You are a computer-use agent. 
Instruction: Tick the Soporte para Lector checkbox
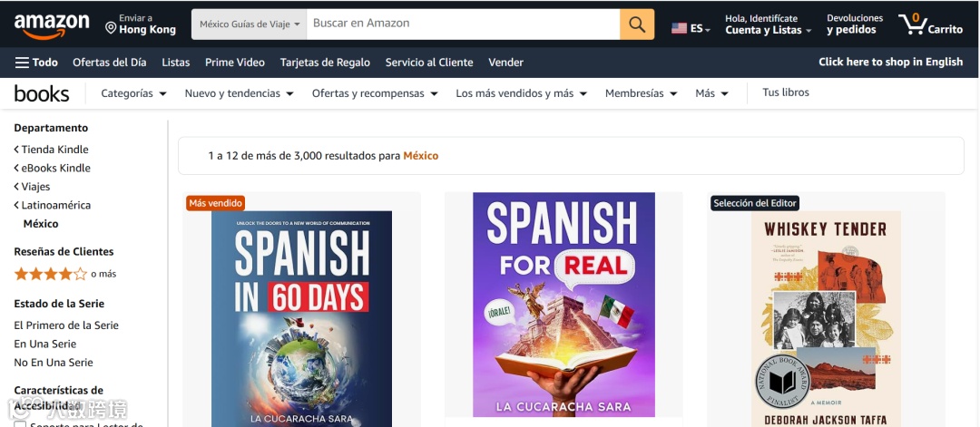point(20,424)
